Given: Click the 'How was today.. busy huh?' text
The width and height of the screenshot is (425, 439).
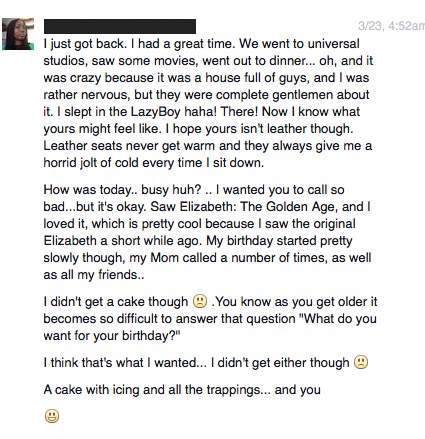Looking at the screenshot, I should click(122, 190).
